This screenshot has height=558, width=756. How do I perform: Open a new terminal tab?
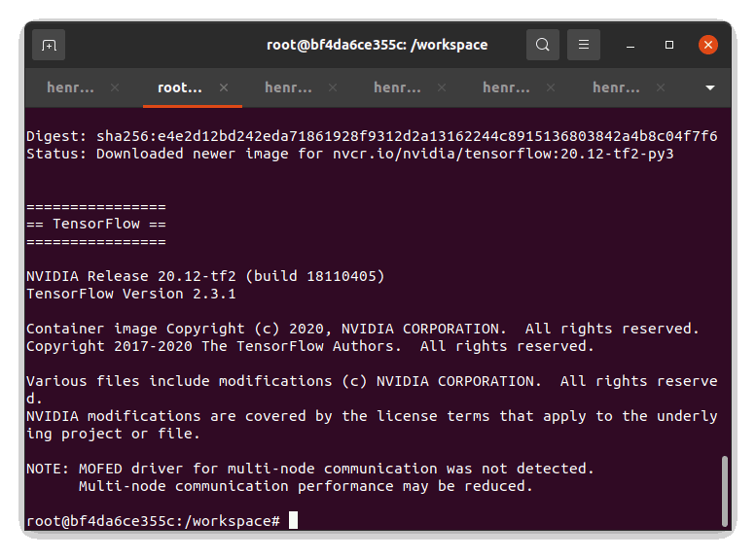49,45
